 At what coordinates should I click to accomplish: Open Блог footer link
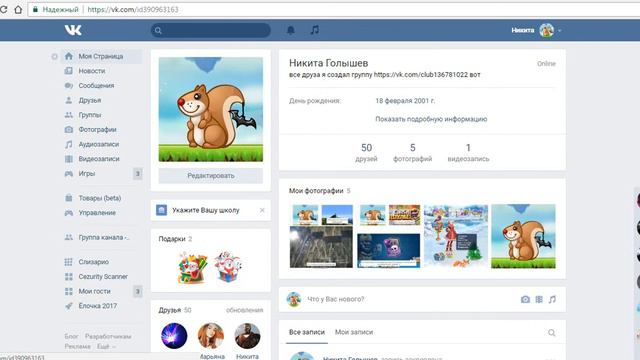[x=71, y=337]
